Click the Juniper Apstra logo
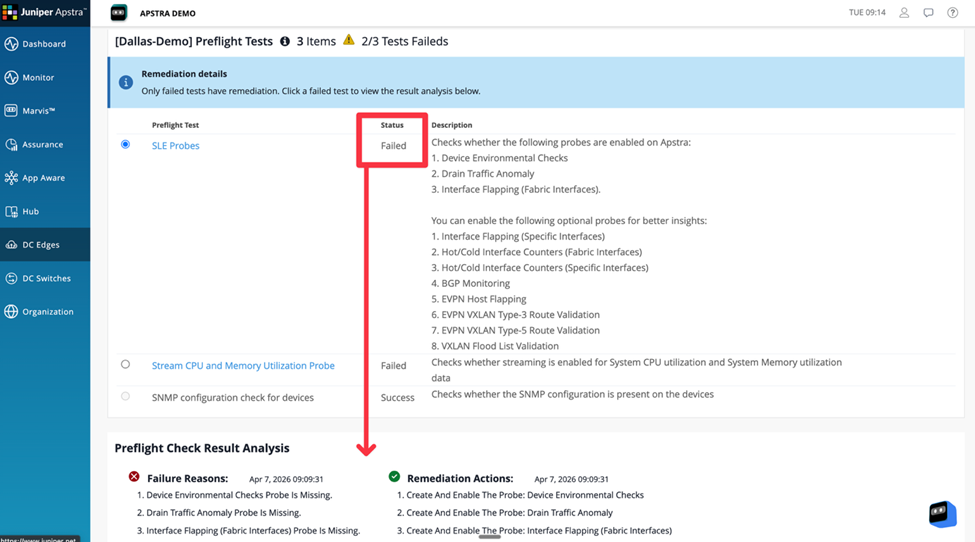 point(45,12)
